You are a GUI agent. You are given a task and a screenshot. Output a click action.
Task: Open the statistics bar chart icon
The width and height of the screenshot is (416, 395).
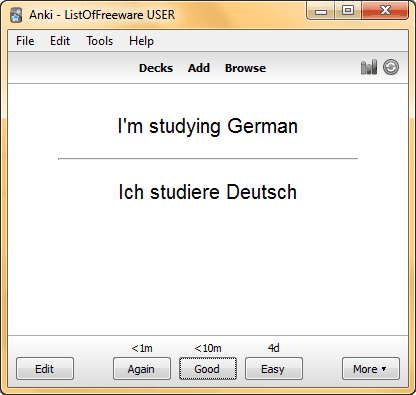[369, 67]
